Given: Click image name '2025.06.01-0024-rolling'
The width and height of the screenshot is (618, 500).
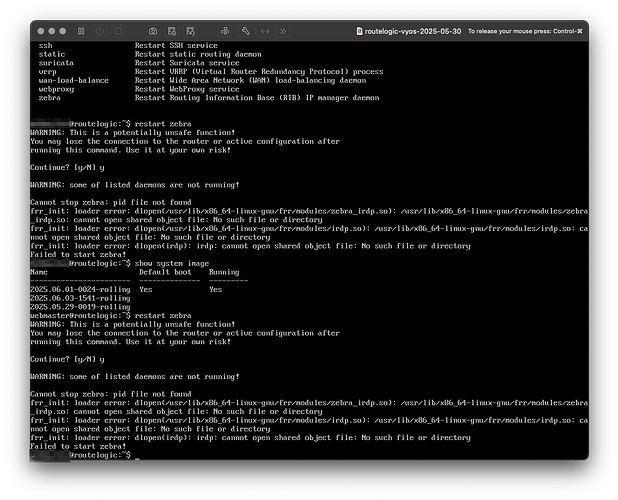Looking at the screenshot, I should click(x=80, y=290).
